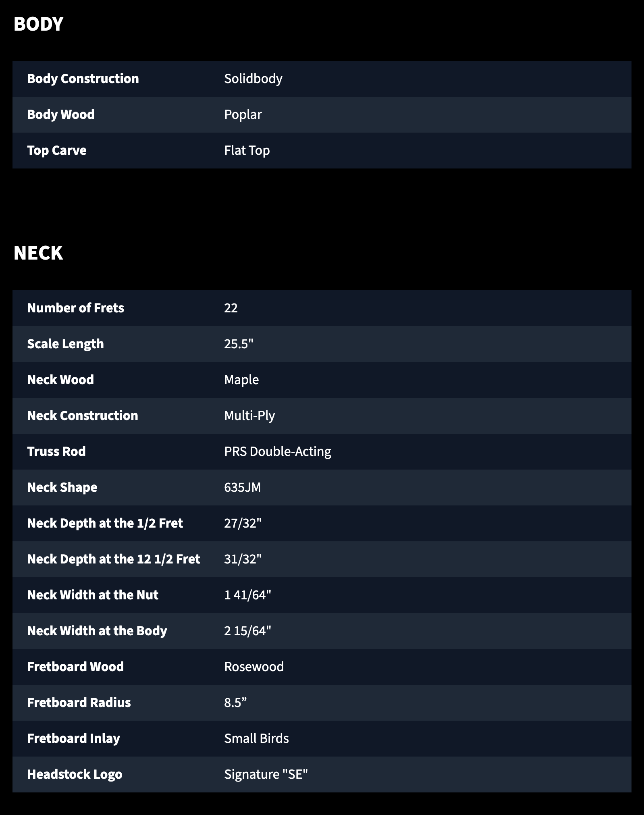Select the Body Wood row label
This screenshot has width=644, height=815.
(x=61, y=114)
